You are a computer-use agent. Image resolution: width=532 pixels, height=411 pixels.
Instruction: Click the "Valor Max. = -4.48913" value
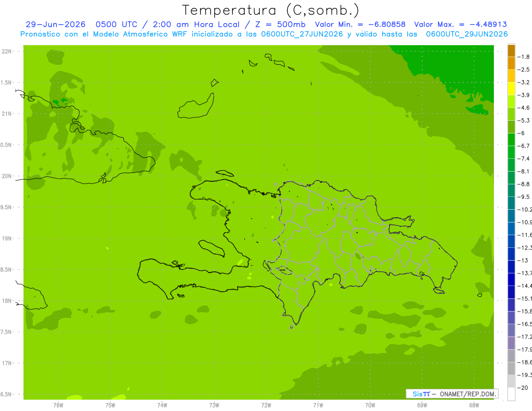[461, 24]
